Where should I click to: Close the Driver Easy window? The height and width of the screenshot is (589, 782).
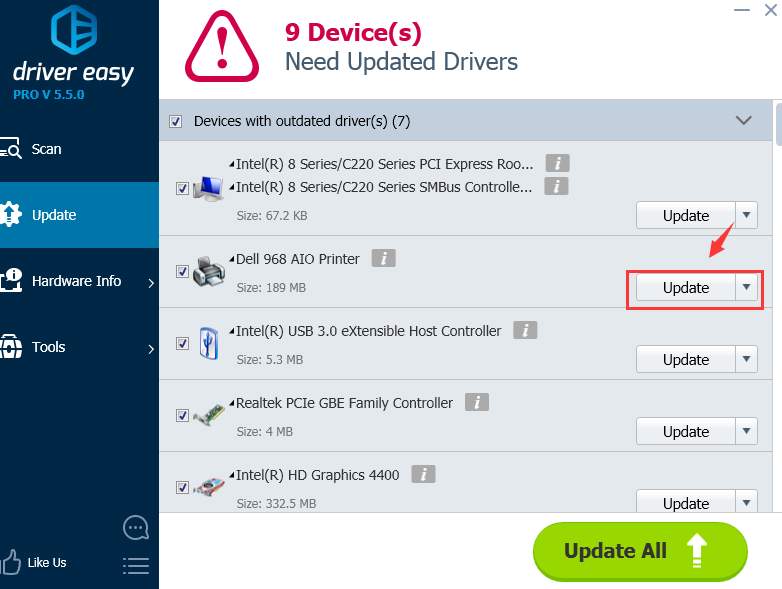tap(771, 9)
